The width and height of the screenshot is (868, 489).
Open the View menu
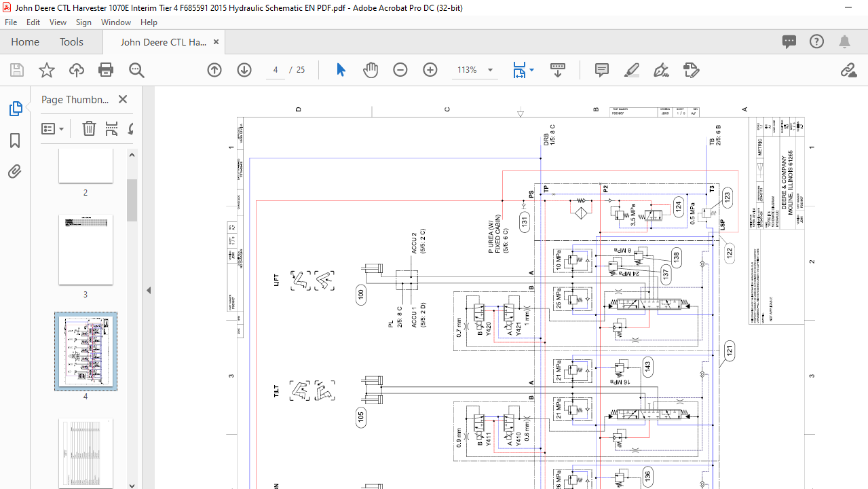click(58, 22)
